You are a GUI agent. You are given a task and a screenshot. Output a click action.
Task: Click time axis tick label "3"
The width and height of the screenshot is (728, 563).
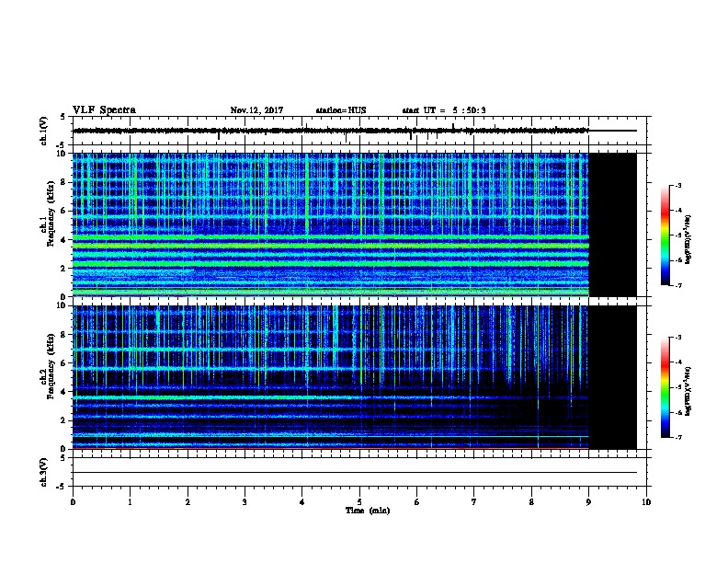pos(245,502)
